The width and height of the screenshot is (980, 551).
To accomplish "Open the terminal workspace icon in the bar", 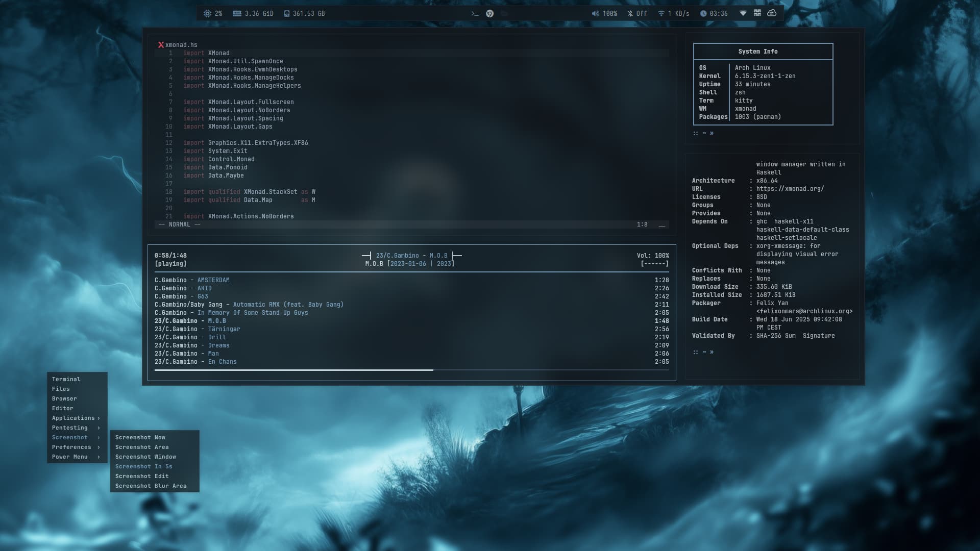I will coord(475,14).
